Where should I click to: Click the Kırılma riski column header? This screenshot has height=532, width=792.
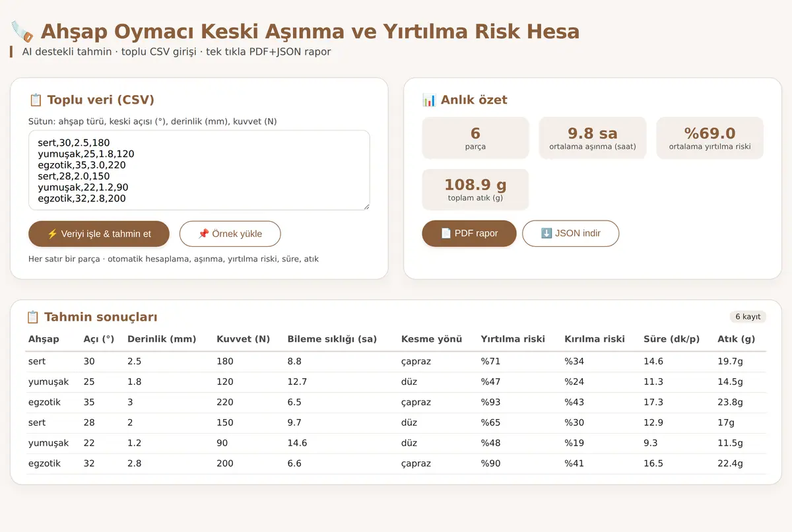pyautogui.click(x=595, y=339)
